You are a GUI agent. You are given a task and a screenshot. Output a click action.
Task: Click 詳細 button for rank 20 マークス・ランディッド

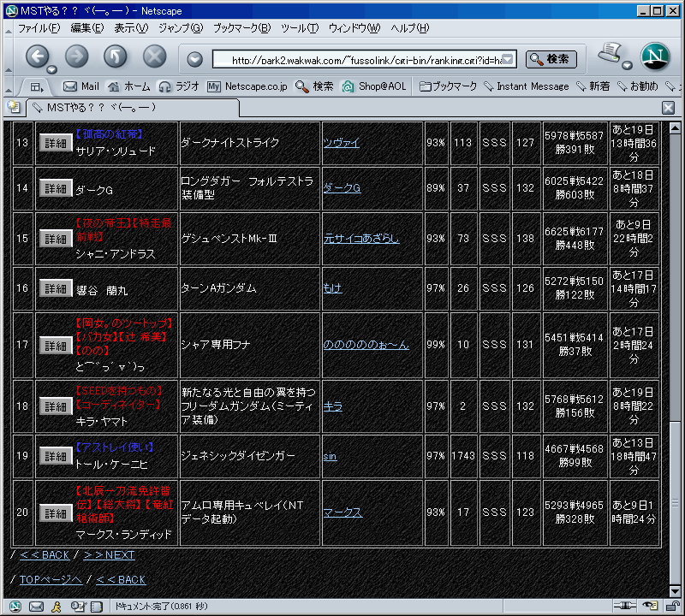[x=56, y=512]
